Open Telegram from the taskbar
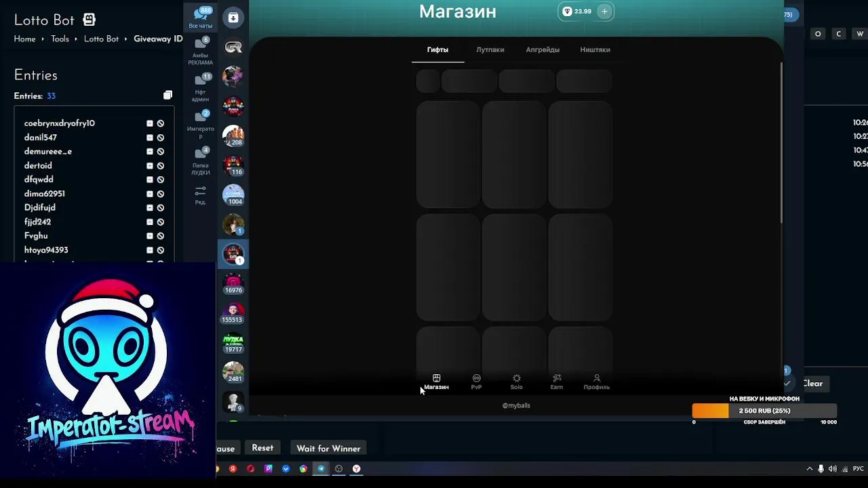 tap(321, 468)
